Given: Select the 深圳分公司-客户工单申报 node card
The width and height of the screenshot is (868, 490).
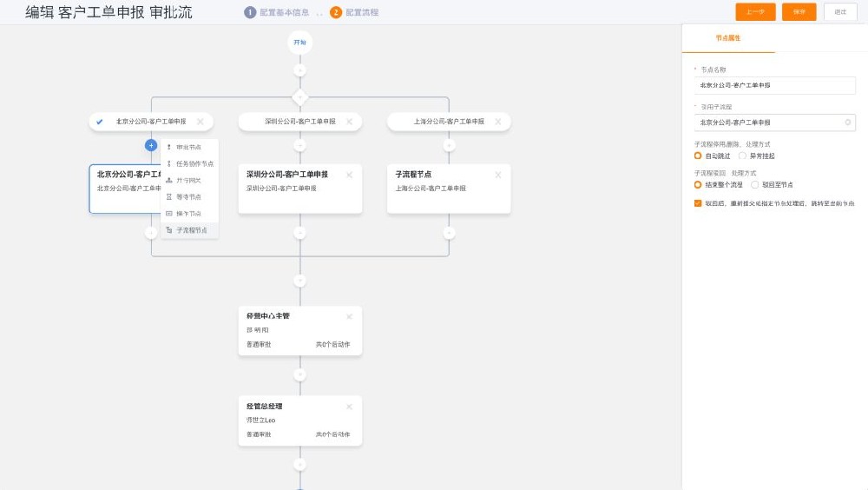Looking at the screenshot, I should click(300, 189).
